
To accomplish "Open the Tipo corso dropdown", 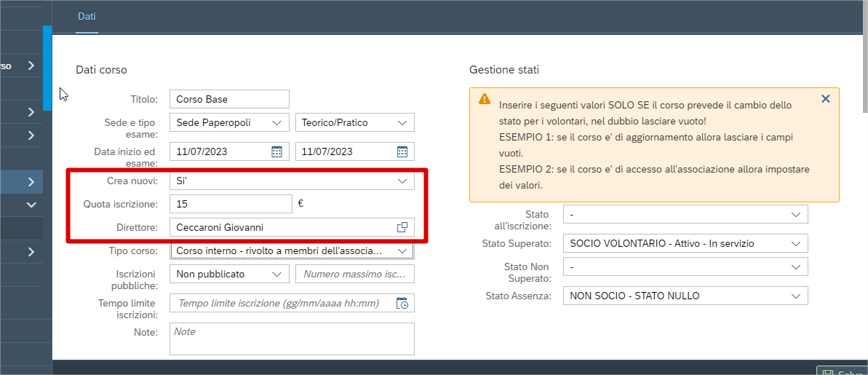I will (402, 251).
